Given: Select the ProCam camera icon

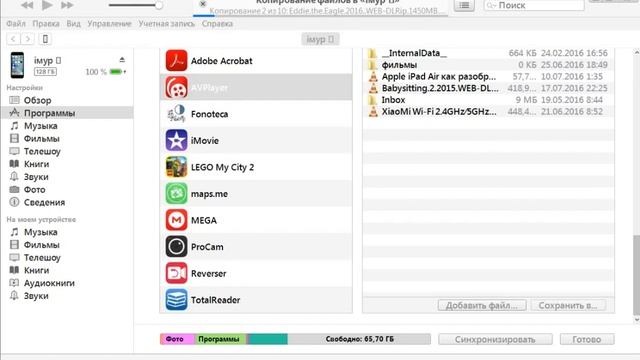Looking at the screenshot, I should pos(176,246).
